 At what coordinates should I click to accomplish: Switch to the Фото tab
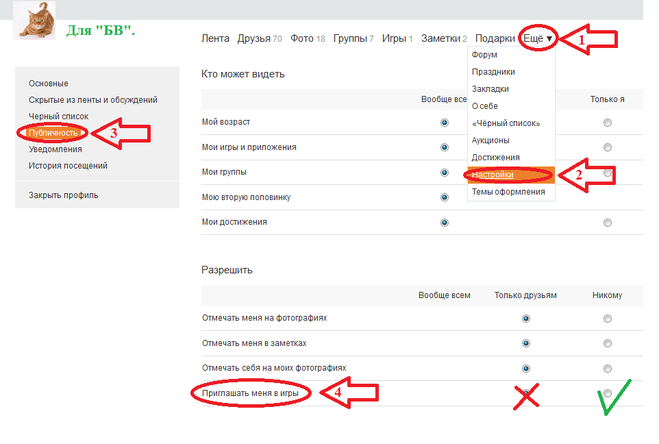click(301, 38)
